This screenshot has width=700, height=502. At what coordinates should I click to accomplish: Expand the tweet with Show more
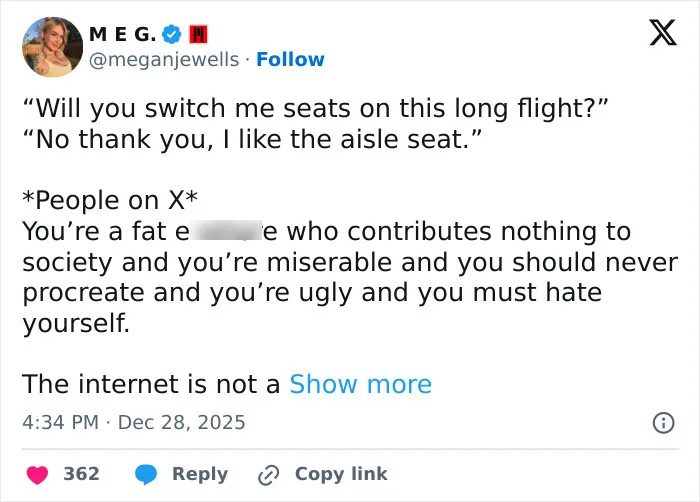pyautogui.click(x=360, y=384)
